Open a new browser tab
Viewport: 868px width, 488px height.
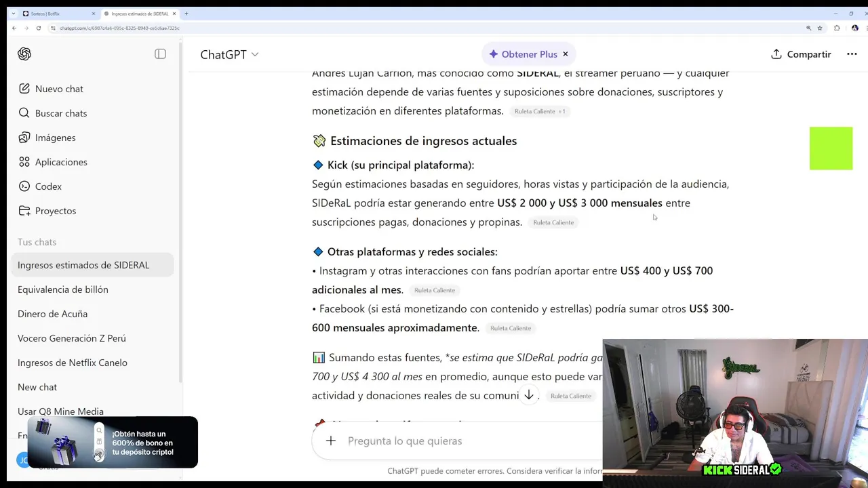click(x=186, y=14)
